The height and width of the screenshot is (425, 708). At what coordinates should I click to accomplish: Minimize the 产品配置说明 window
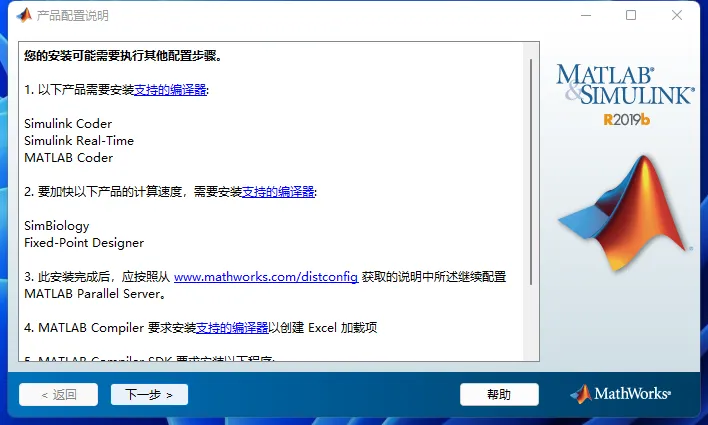[x=586, y=15]
